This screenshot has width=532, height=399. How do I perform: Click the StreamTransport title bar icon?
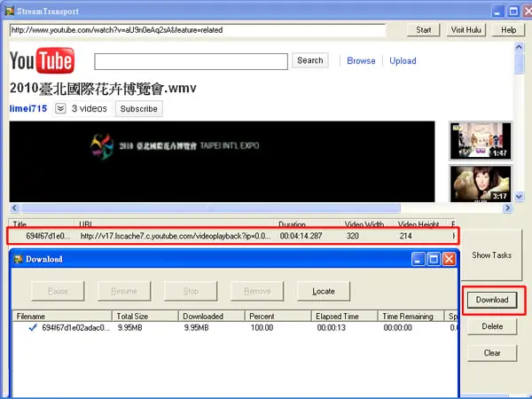click(x=10, y=12)
